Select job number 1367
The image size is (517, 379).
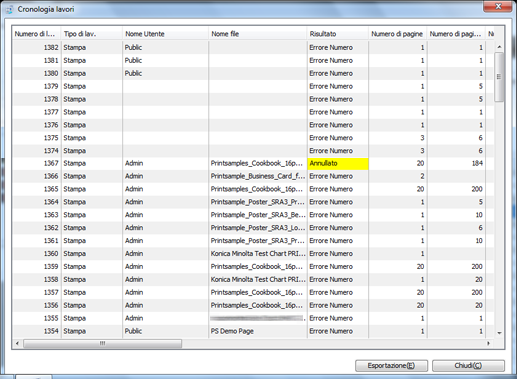(x=51, y=163)
